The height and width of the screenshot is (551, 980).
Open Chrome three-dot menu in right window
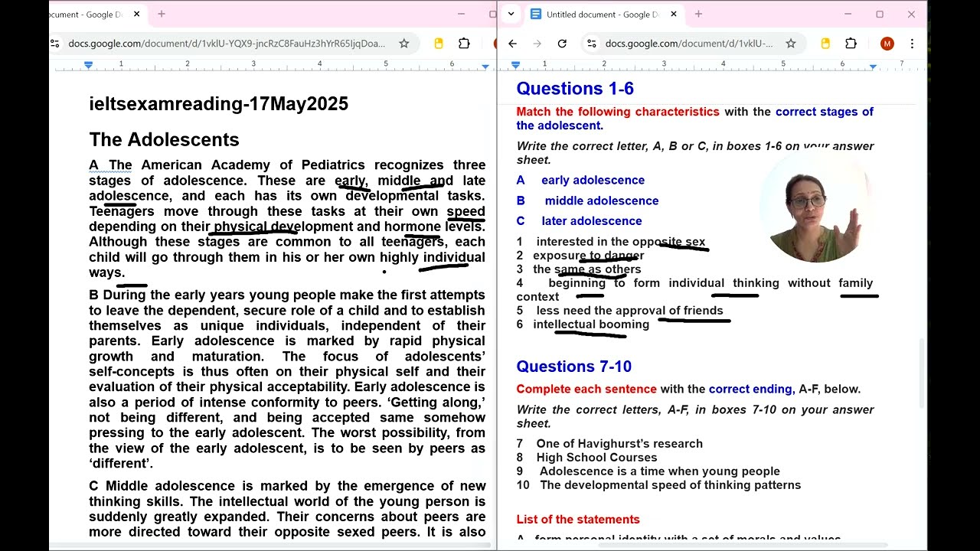[912, 44]
